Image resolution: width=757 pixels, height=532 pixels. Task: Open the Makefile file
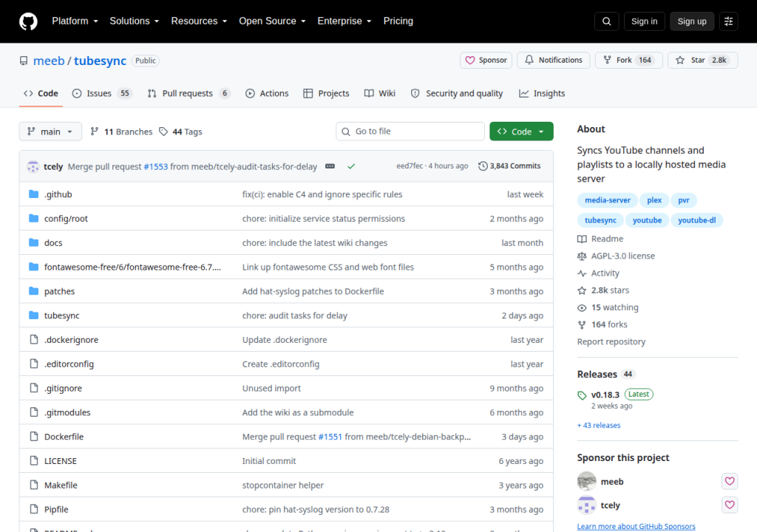(x=61, y=485)
